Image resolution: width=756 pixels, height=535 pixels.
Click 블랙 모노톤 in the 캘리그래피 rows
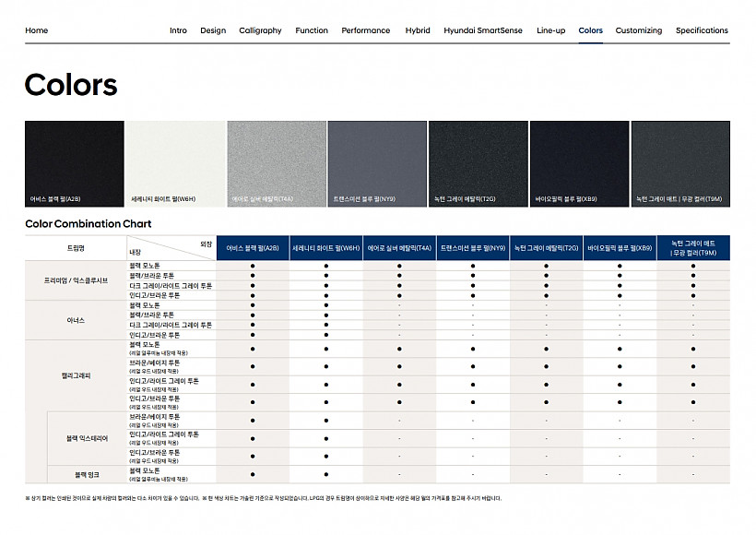click(x=145, y=345)
